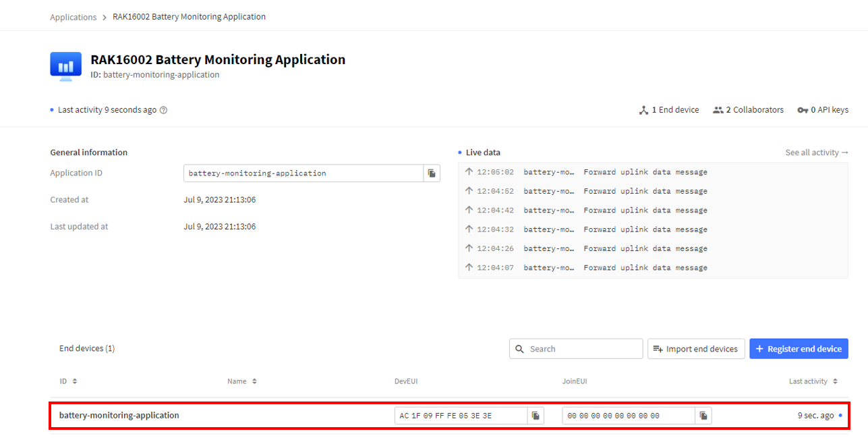Click the API keys key icon
This screenshot has height=442, width=868.
click(803, 110)
